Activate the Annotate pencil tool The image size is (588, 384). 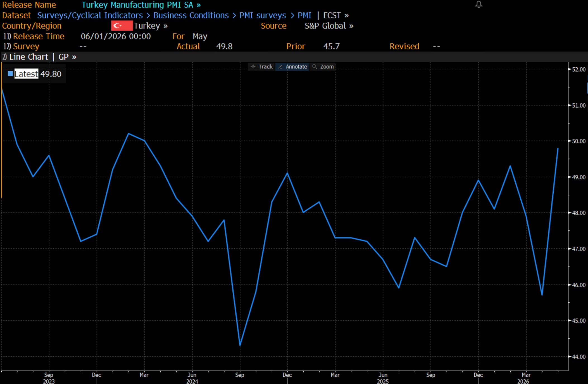point(292,67)
